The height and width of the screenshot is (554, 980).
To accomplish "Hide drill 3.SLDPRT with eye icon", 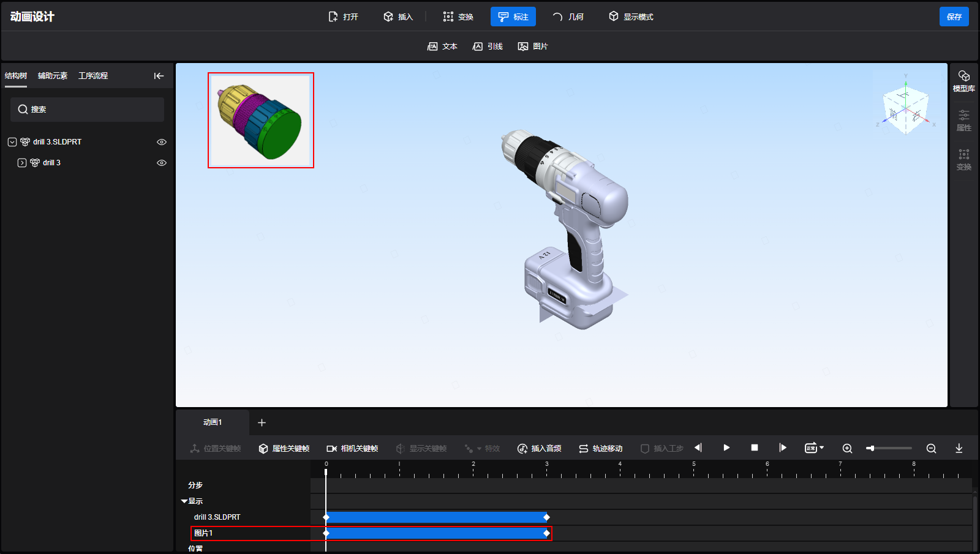I will point(162,142).
